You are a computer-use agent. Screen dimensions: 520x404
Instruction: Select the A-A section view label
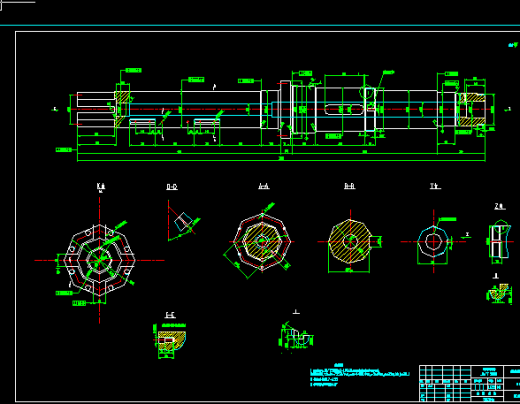point(264,186)
